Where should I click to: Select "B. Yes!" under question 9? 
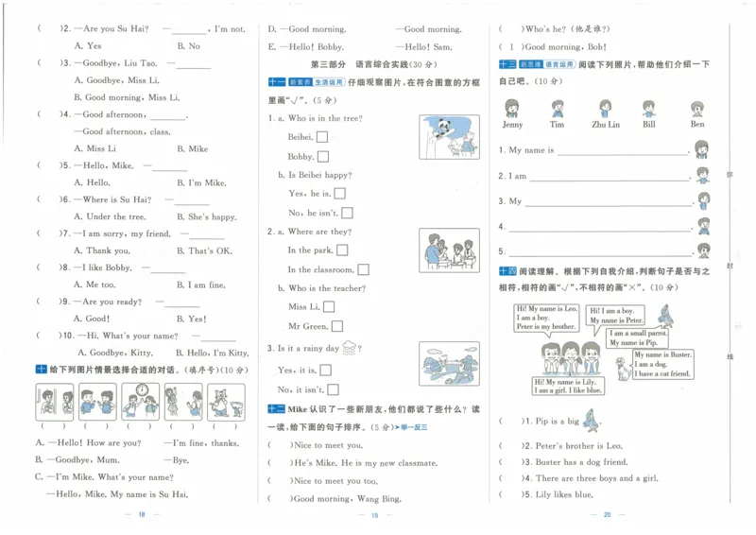(192, 319)
